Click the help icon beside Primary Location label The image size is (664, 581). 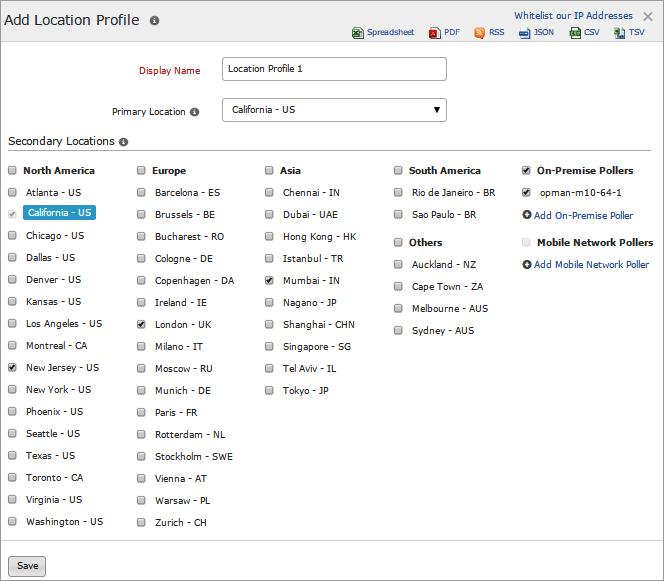pos(194,112)
